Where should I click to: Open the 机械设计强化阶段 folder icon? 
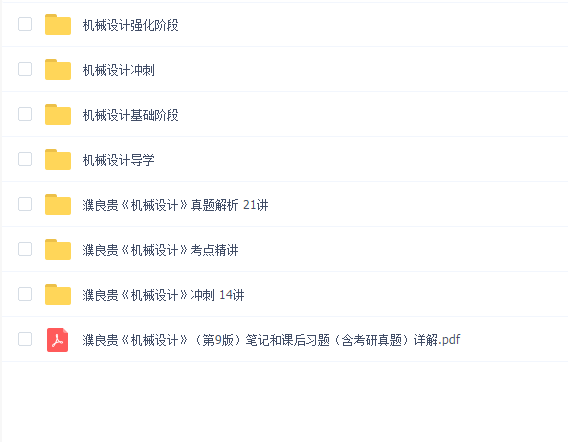tap(58, 25)
